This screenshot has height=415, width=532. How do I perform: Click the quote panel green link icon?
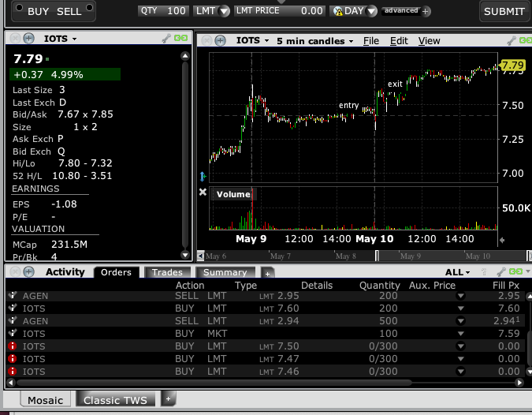tap(180, 38)
